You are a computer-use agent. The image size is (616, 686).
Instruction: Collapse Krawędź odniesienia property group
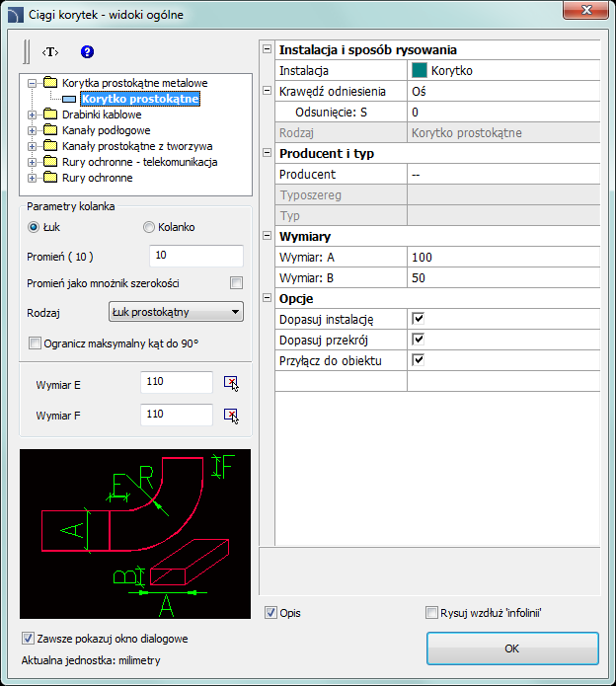[x=267, y=91]
